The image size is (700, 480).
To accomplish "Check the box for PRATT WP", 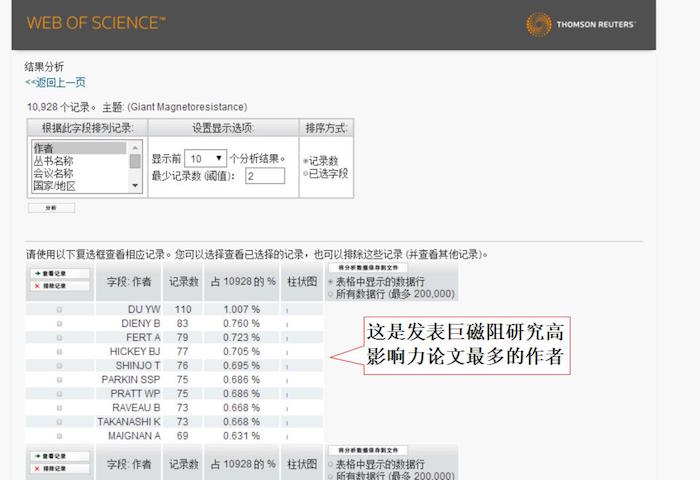I will (x=59, y=394).
